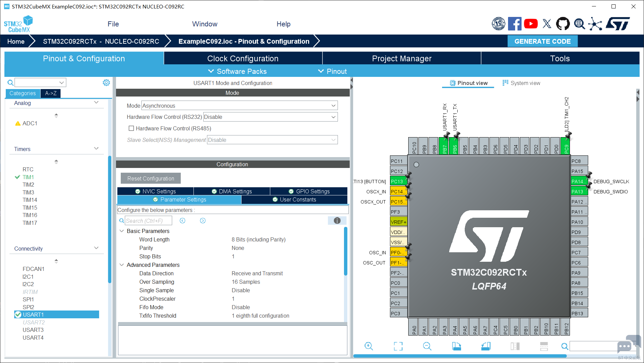Image resolution: width=644 pixels, height=363 pixels.
Task: Enable Hardware Flow Control (RS485) checkbox
Action: (x=131, y=128)
